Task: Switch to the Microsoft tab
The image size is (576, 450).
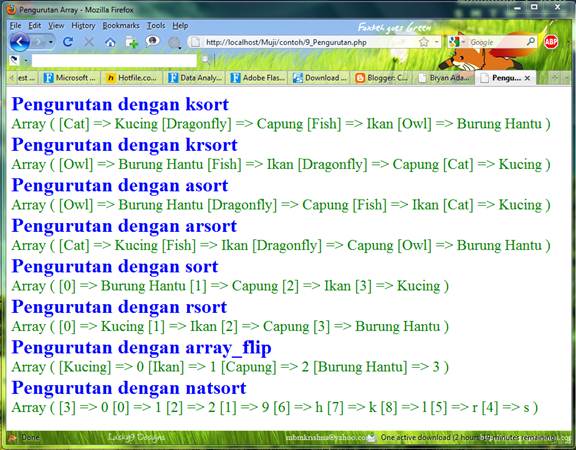Action: (70, 78)
